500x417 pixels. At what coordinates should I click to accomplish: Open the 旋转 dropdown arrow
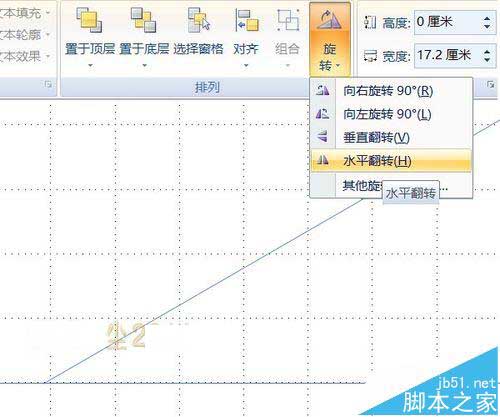pyautogui.click(x=339, y=65)
